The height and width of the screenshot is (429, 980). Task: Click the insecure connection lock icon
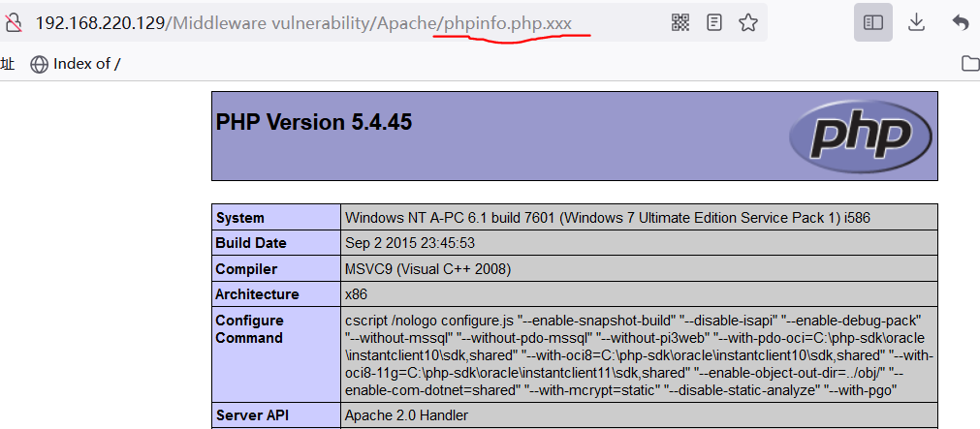click(13, 23)
